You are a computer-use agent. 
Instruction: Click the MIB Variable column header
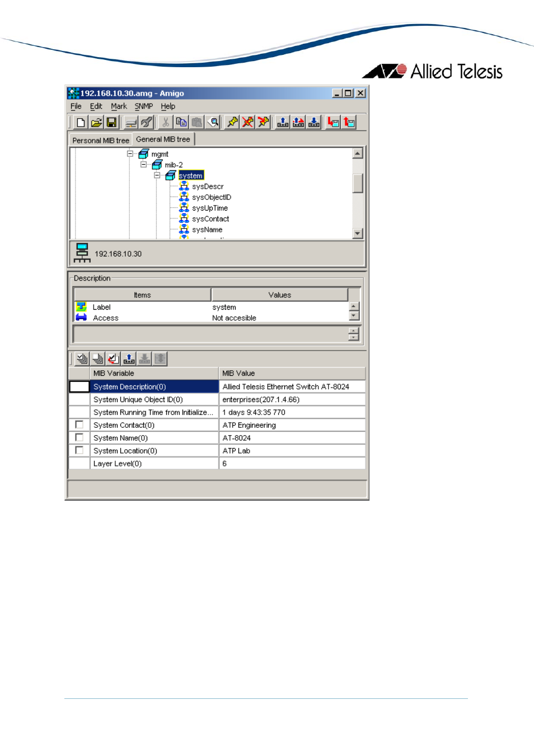tap(154, 373)
